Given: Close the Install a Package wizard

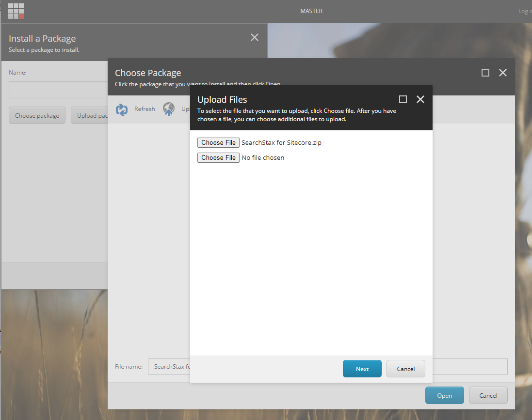Looking at the screenshot, I should coord(255,37).
